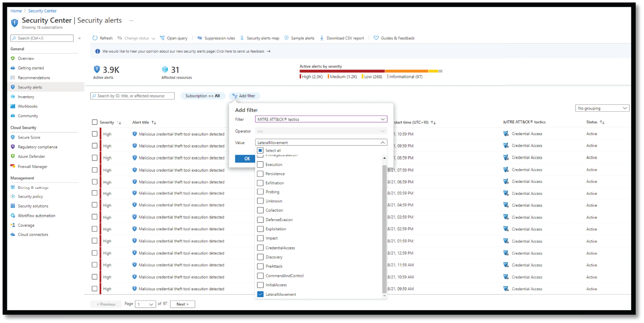Open the Change status dropdown
The image size is (644, 323).
(136, 38)
